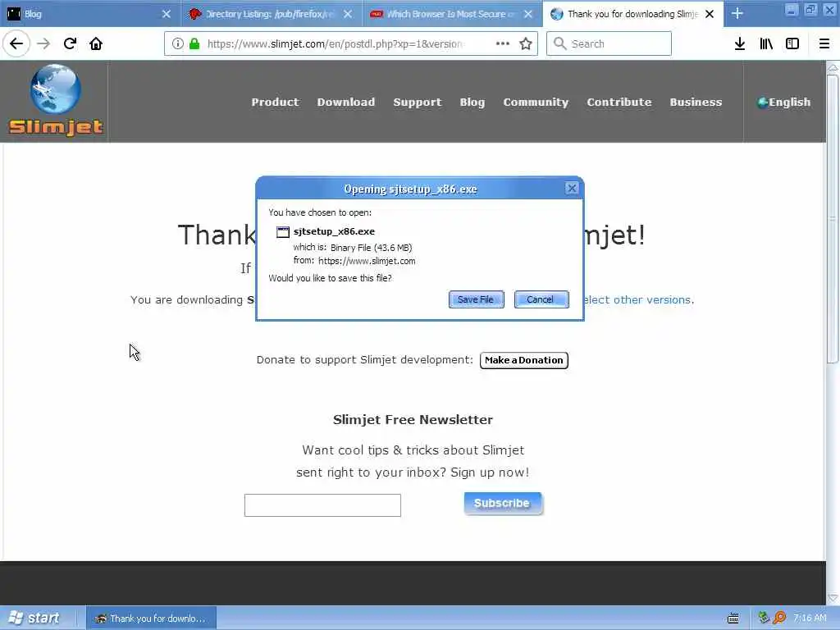
Task: Toggle the sidebar view icon
Action: tap(792, 44)
